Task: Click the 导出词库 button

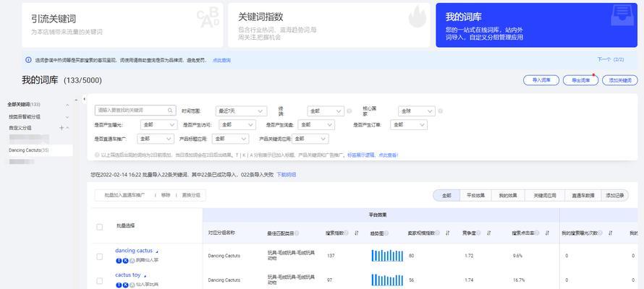Action: (580, 80)
